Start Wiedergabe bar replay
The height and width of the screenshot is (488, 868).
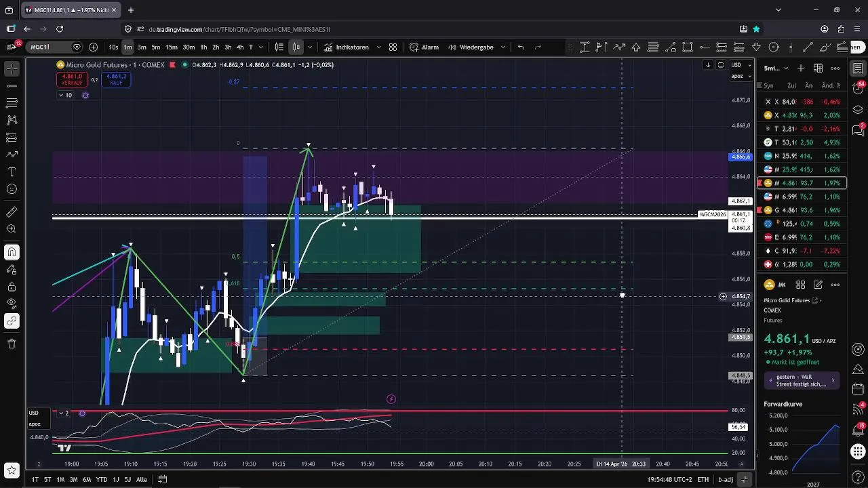pos(471,47)
